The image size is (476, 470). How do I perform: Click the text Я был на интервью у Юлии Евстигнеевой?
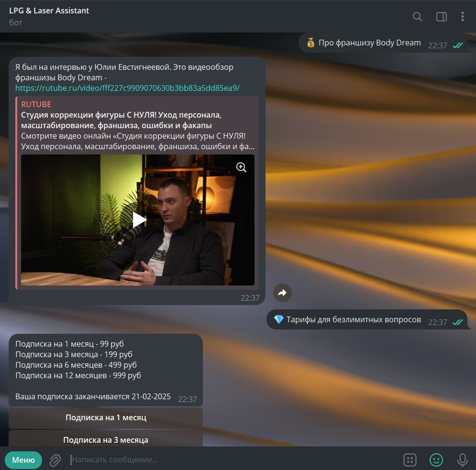93,67
